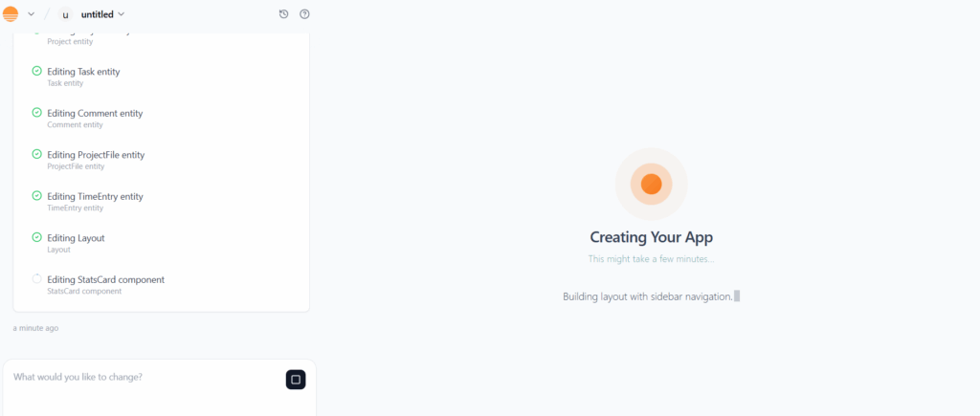The height and width of the screenshot is (416, 980).
Task: Open the version history clock icon
Action: pos(283,14)
